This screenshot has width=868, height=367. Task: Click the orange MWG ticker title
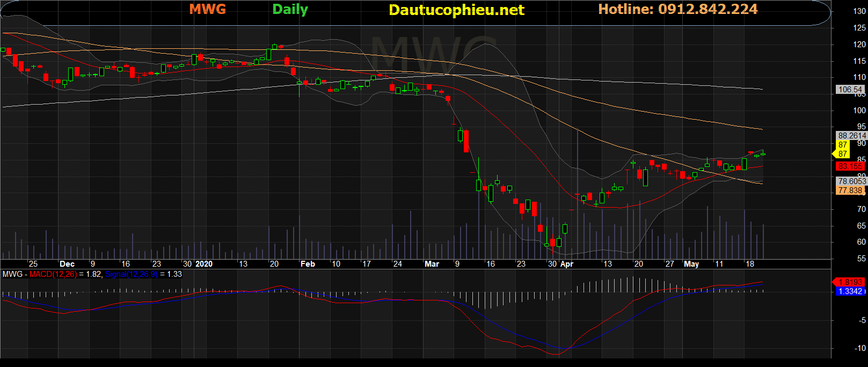[208, 10]
